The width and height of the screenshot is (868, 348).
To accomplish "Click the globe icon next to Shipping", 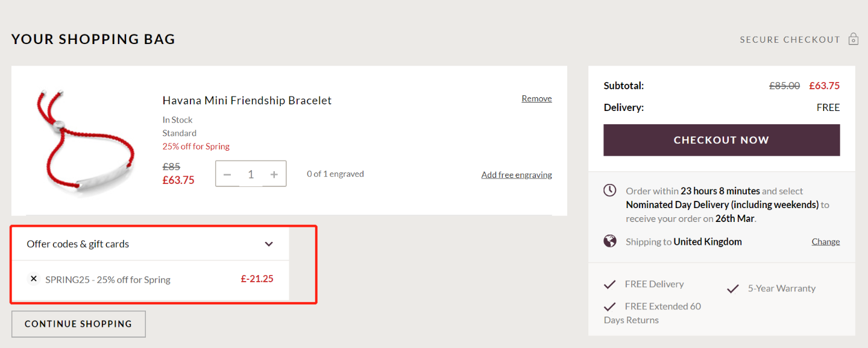I will coord(610,241).
